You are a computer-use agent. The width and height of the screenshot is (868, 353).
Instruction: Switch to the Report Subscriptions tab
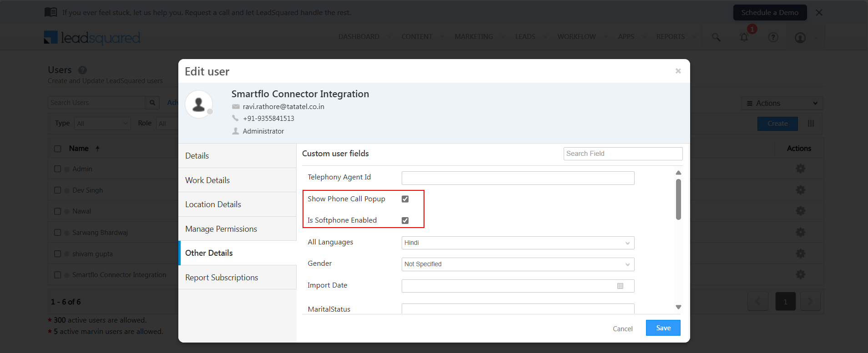237,277
